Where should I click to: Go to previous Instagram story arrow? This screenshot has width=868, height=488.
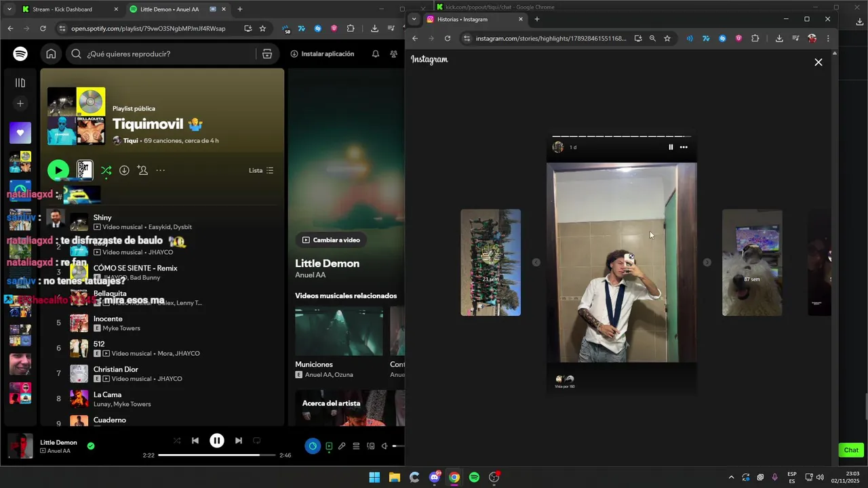pos(536,262)
